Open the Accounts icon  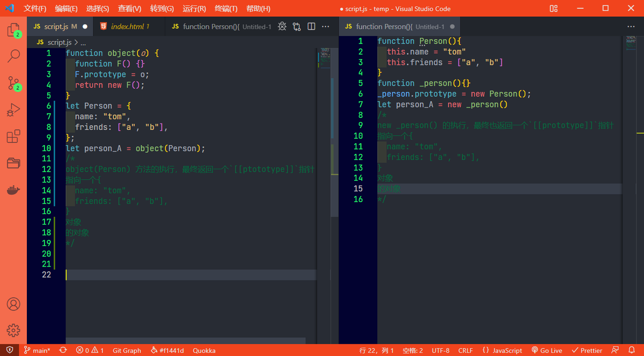point(13,304)
